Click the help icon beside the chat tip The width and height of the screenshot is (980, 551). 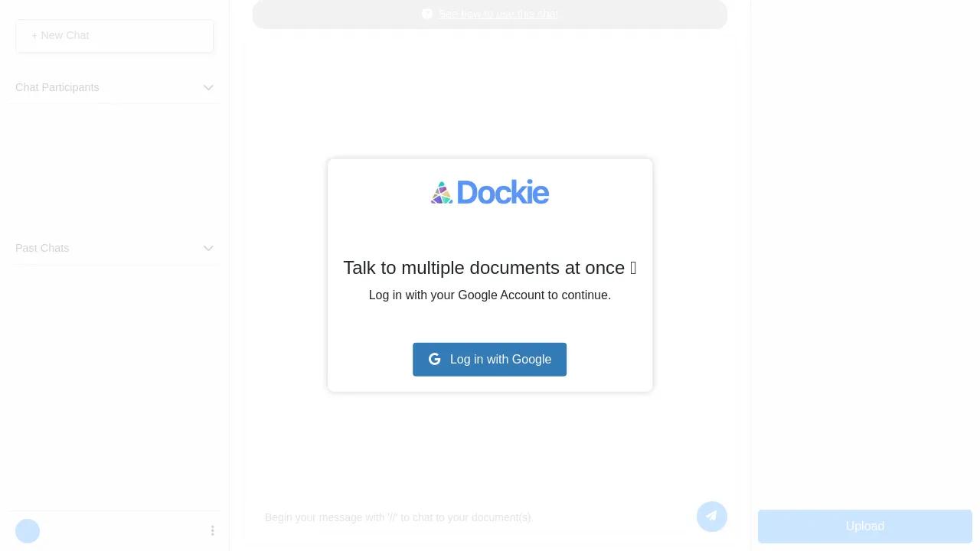[x=427, y=14]
